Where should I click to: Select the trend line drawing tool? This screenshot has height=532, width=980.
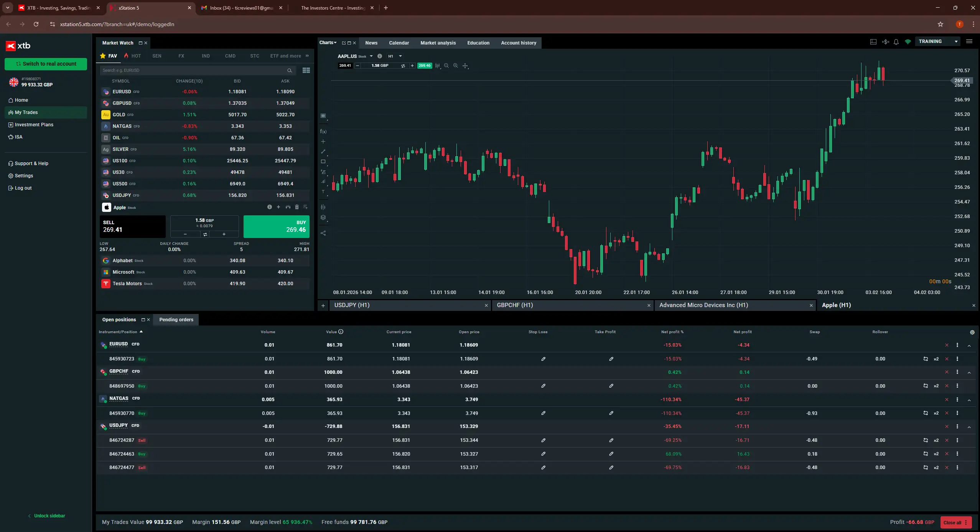(323, 152)
